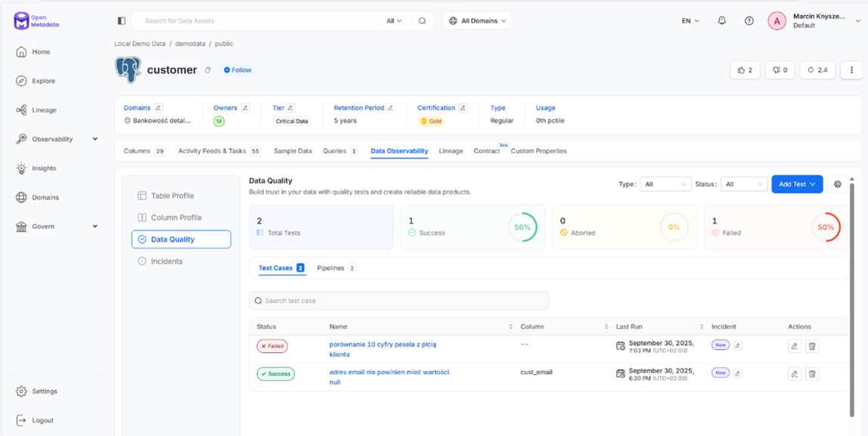
Task: Select Column Profile in side panel
Action: pyautogui.click(x=176, y=218)
